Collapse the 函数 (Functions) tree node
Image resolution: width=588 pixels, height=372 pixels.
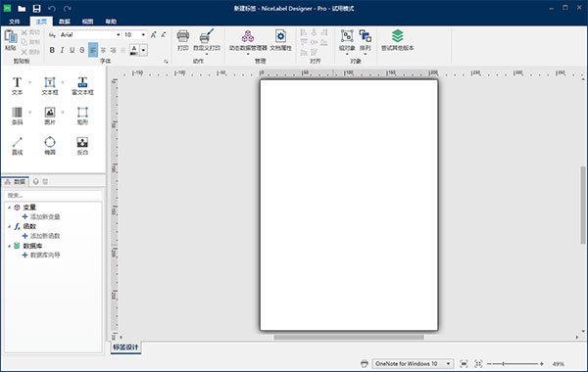tap(10, 226)
